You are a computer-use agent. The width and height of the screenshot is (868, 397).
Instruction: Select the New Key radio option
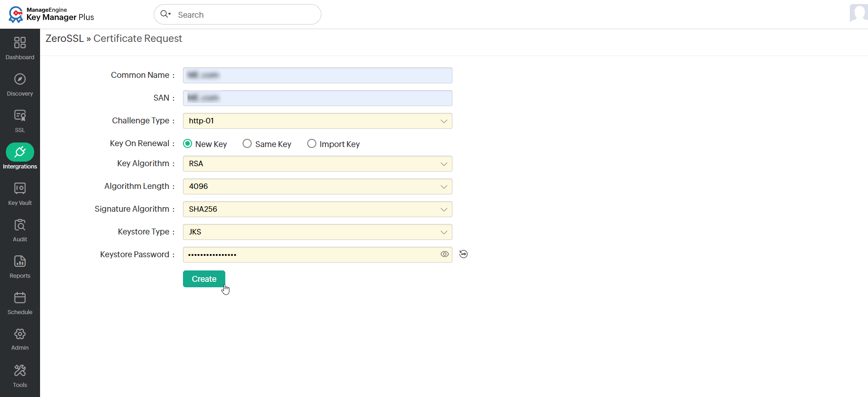coord(188,143)
